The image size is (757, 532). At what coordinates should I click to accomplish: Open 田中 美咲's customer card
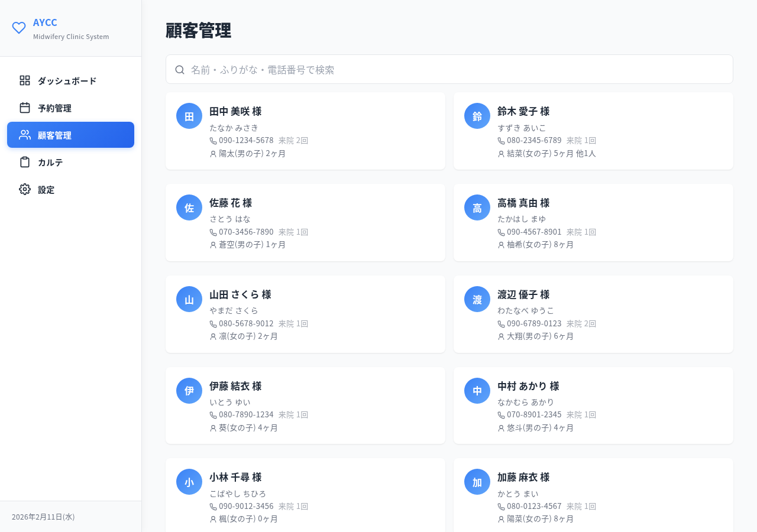point(305,131)
